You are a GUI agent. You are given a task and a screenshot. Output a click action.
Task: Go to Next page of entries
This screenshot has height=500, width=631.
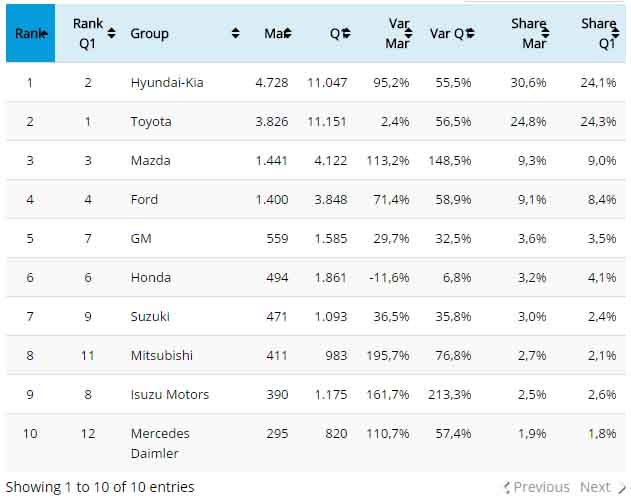tap(602, 487)
